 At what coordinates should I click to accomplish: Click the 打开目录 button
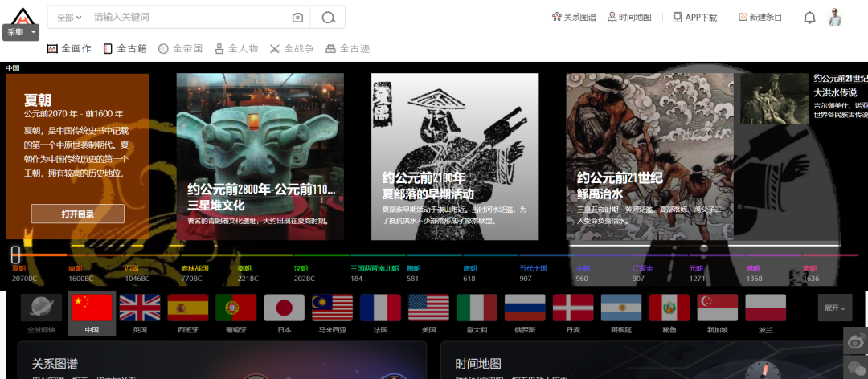click(77, 214)
